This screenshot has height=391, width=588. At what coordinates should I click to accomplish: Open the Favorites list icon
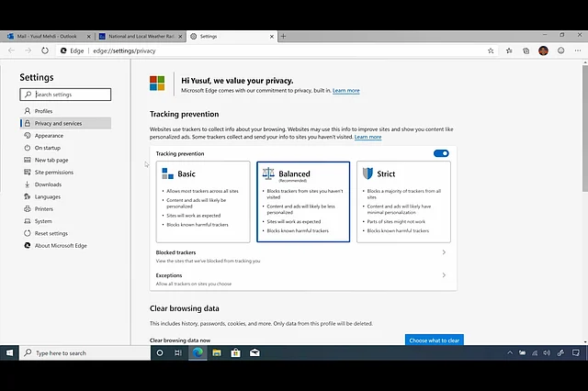[509, 50]
